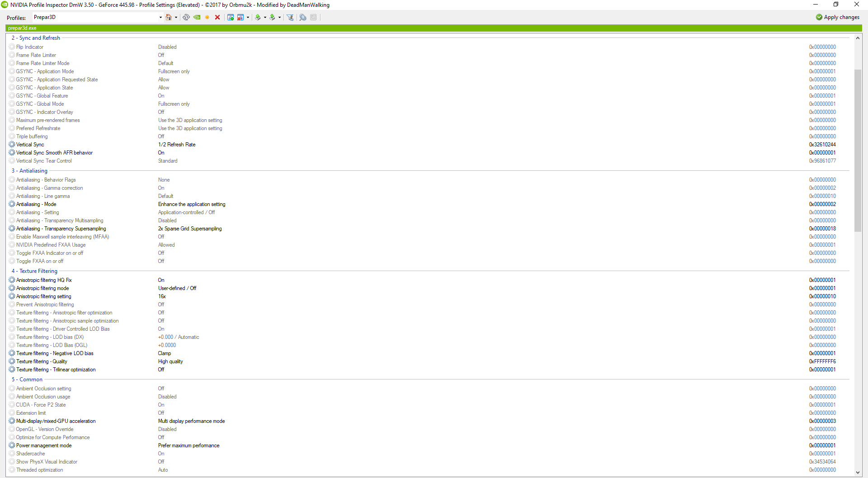Click gear icon beside Vertical Sync
Image resolution: width=868 pixels, height=478 pixels.
(x=12, y=145)
